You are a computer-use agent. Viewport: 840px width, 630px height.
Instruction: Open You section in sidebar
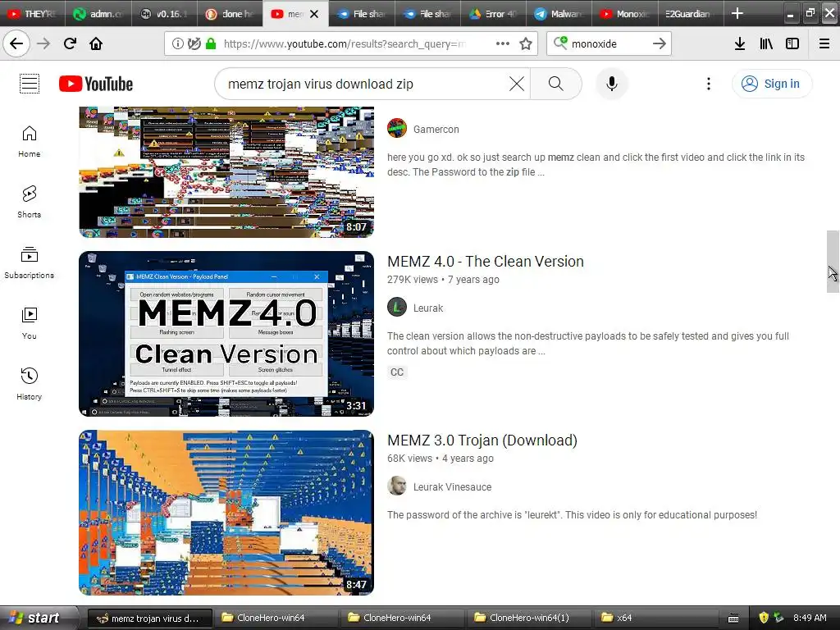click(30, 323)
